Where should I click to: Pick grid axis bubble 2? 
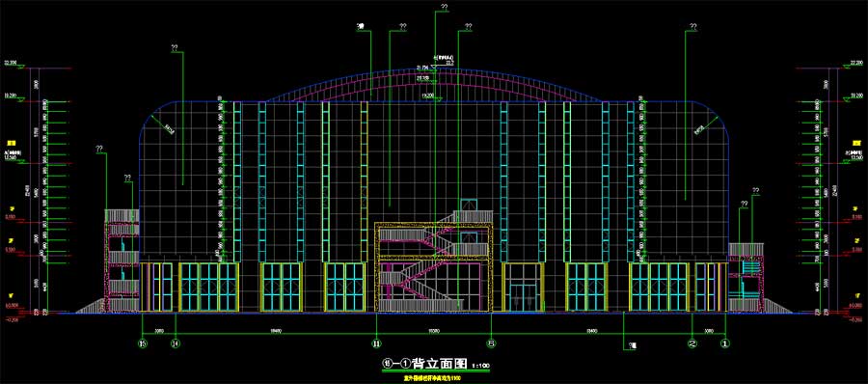[692, 343]
